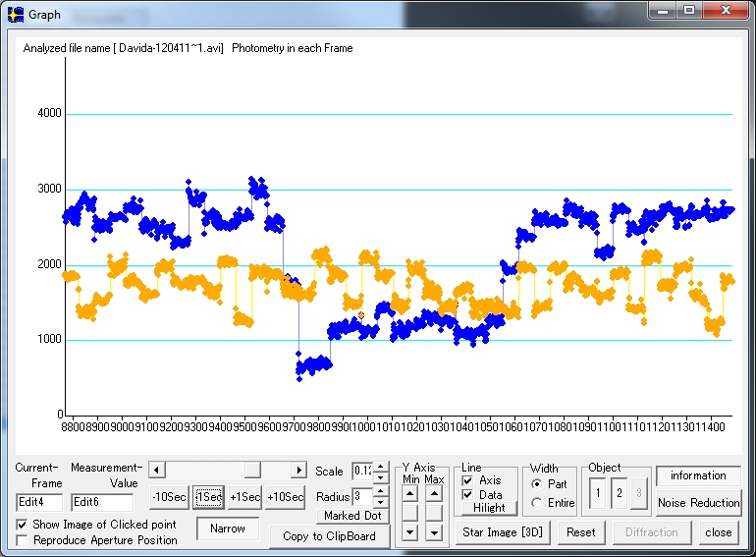
Task: Select Object 1 button
Action: coord(596,493)
